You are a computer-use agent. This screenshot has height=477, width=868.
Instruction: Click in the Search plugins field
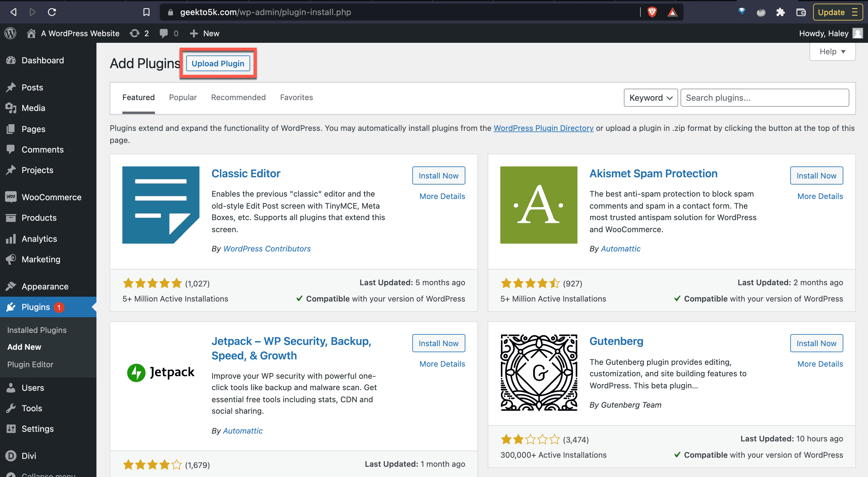coord(764,98)
